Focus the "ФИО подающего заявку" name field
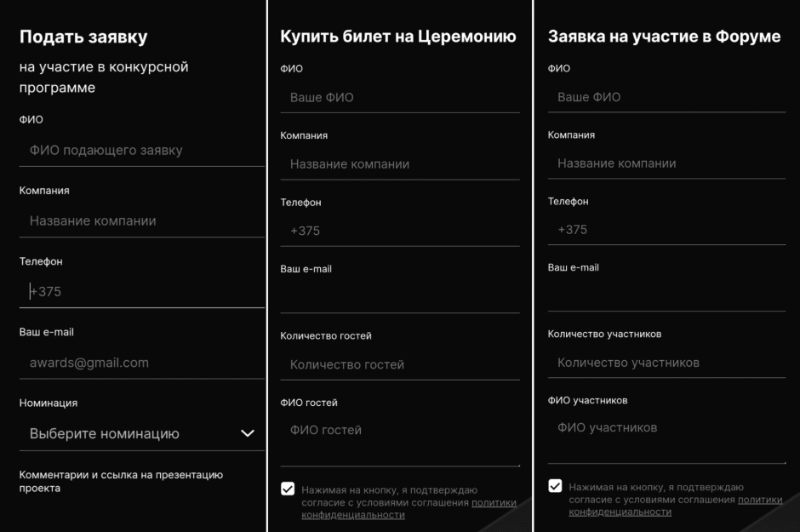The image size is (800, 532). (141, 151)
